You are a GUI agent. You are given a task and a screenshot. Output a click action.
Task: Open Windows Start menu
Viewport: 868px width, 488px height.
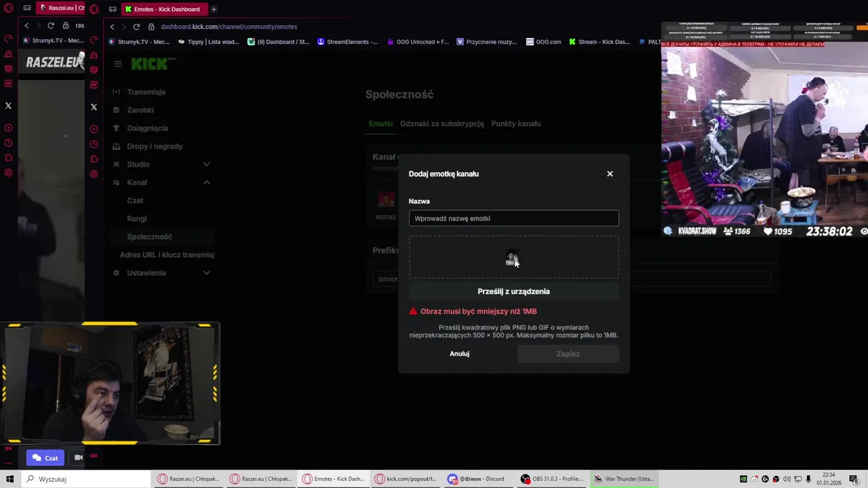9,479
